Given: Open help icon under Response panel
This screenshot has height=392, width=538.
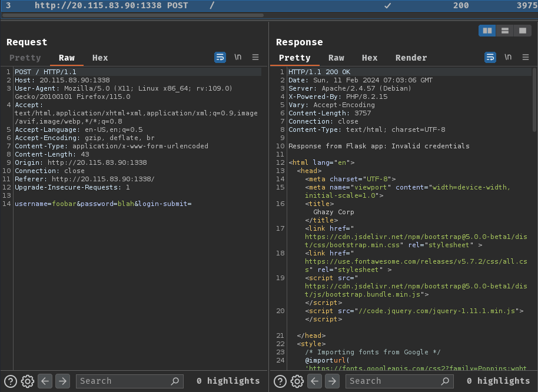Looking at the screenshot, I should click(280, 381).
